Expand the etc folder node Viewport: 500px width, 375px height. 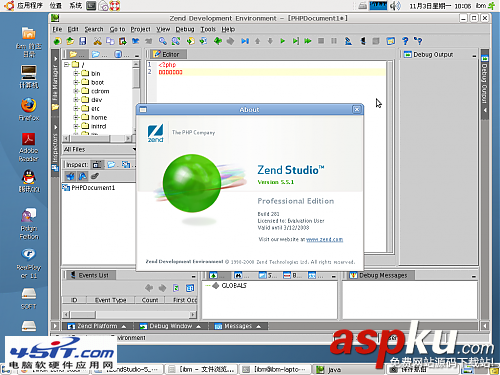point(76,108)
